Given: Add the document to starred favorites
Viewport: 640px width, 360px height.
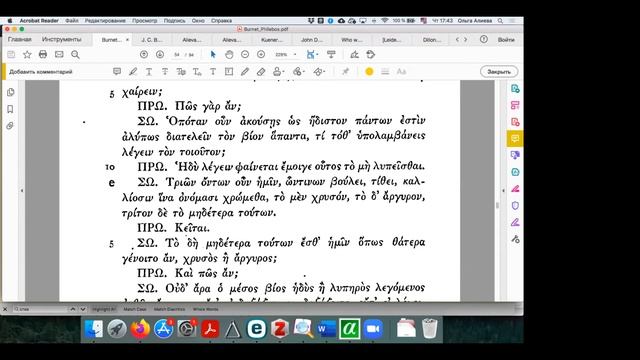Looking at the screenshot, I should pos(27,54).
